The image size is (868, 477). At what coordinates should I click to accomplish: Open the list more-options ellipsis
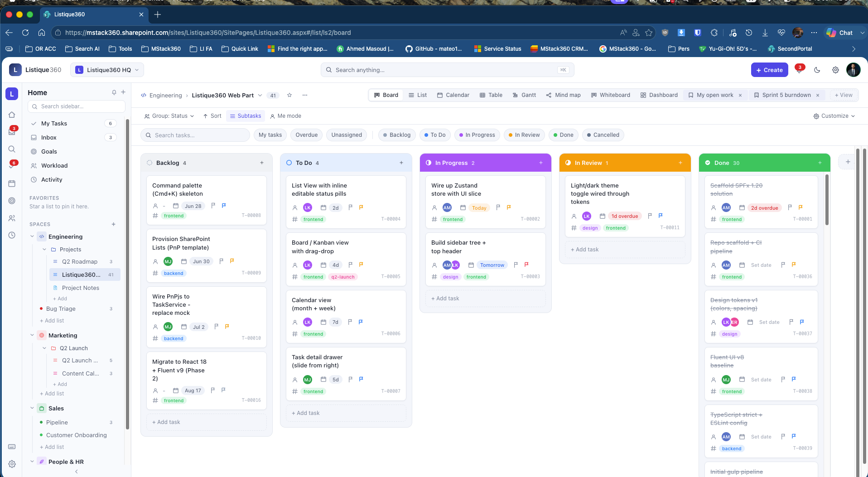[x=305, y=95]
